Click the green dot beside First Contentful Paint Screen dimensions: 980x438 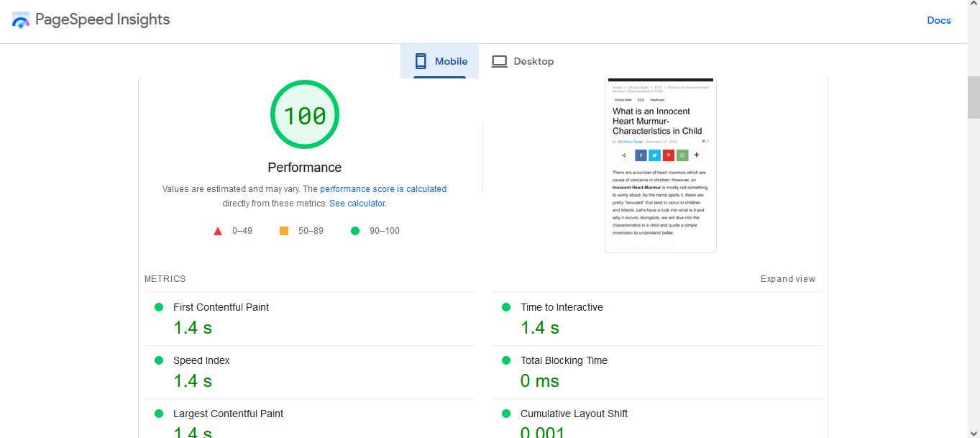[159, 307]
